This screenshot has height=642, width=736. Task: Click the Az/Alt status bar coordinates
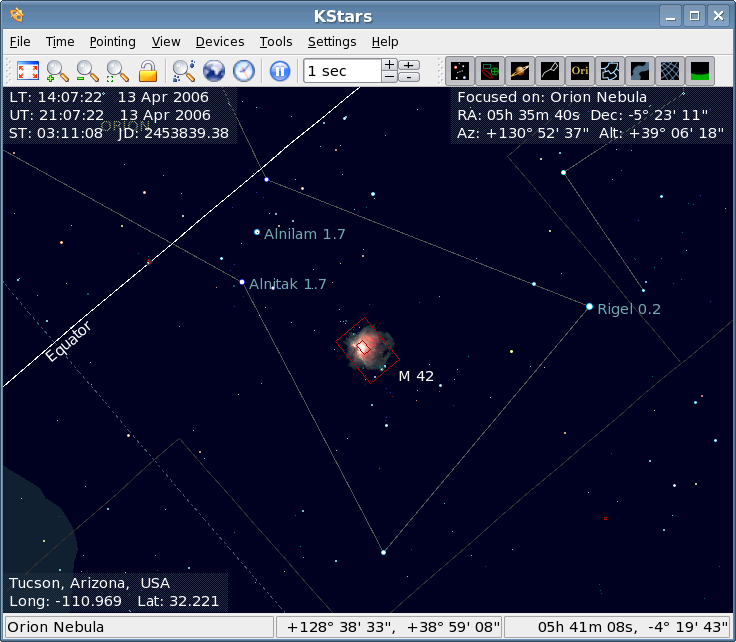[389, 627]
